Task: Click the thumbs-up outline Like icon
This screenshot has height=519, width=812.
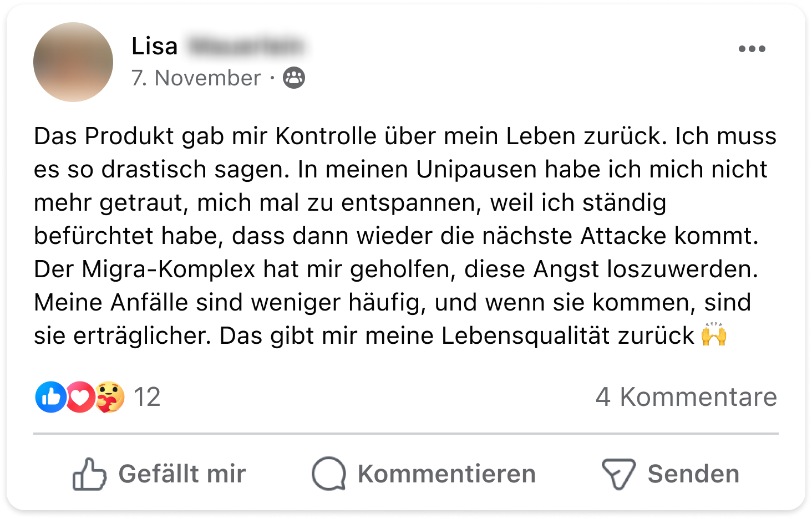Action: 89,474
